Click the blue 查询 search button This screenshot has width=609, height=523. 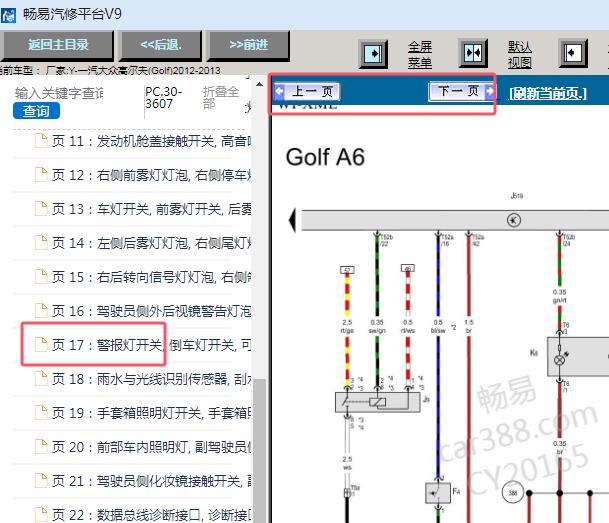pos(36,111)
